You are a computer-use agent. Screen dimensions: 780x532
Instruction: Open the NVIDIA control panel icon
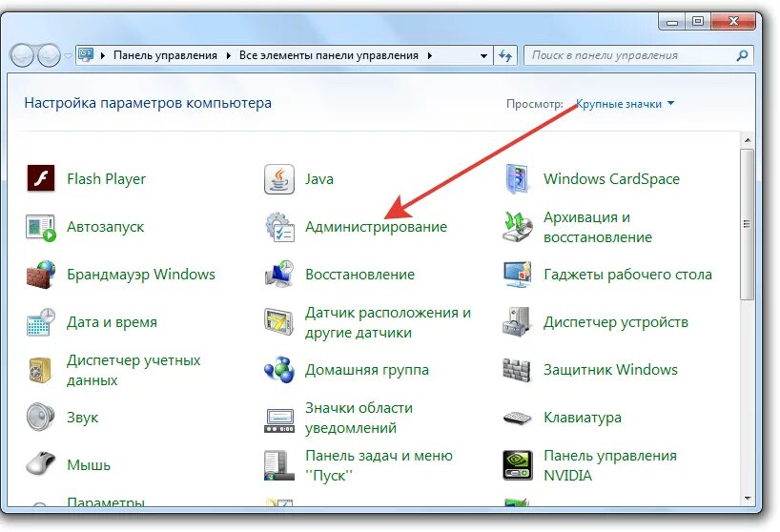coord(518,465)
